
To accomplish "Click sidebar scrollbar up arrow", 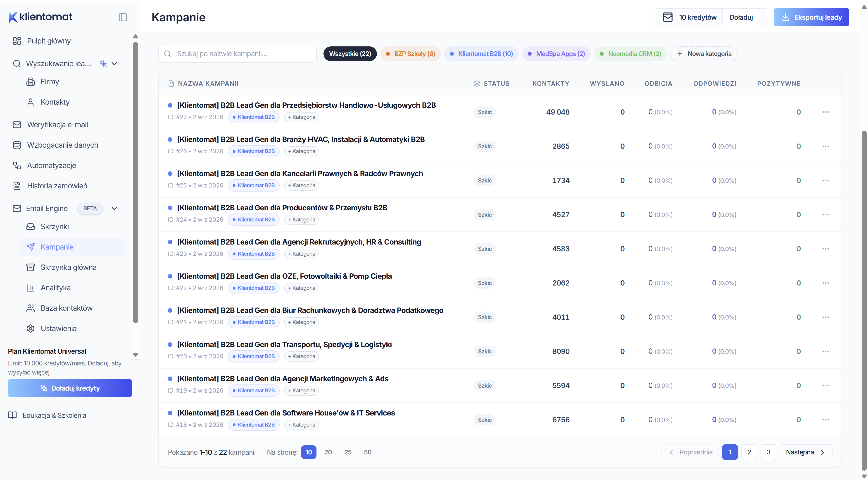I will click(x=136, y=36).
